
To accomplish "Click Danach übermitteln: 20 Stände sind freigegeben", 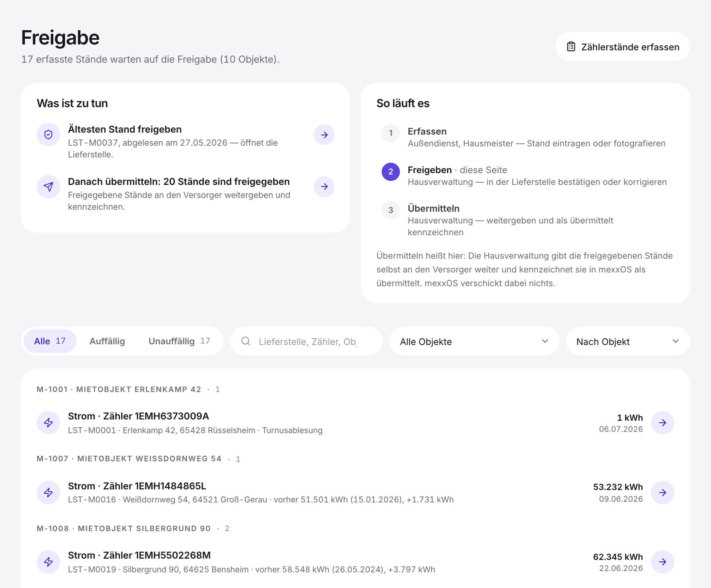I will click(179, 182).
